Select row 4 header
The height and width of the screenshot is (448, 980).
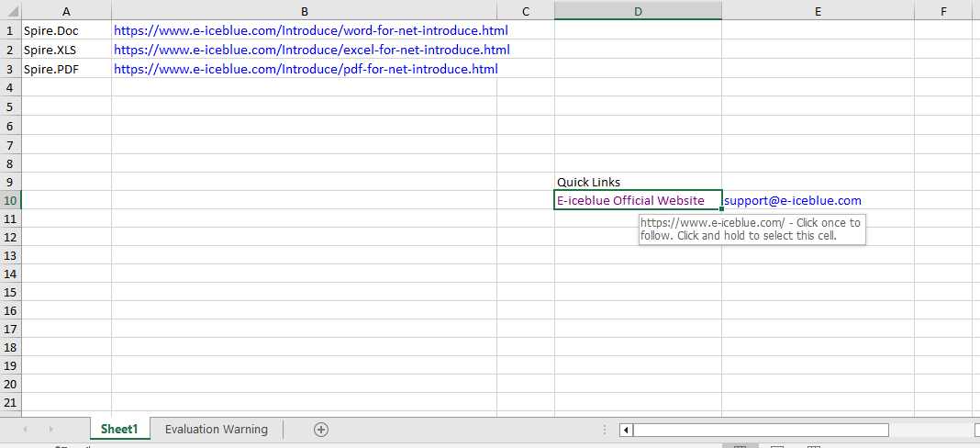click(10, 87)
